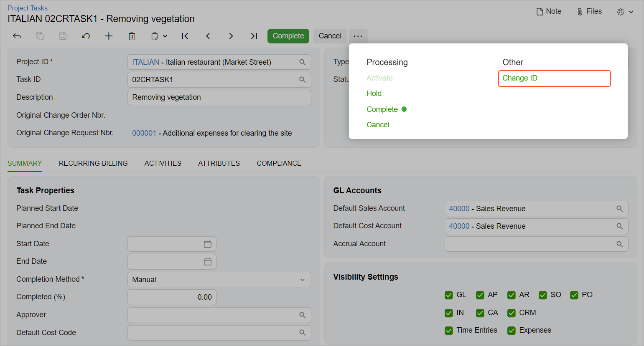The image size is (644, 346).
Task: Open 40000 link in Default Sales Account
Action: (459, 209)
